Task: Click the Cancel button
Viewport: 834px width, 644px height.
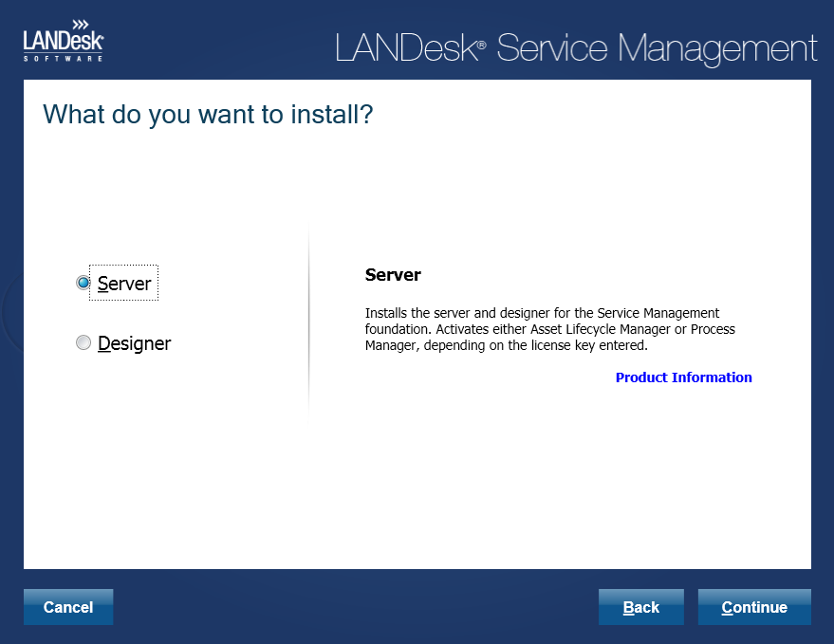Action: point(68,607)
